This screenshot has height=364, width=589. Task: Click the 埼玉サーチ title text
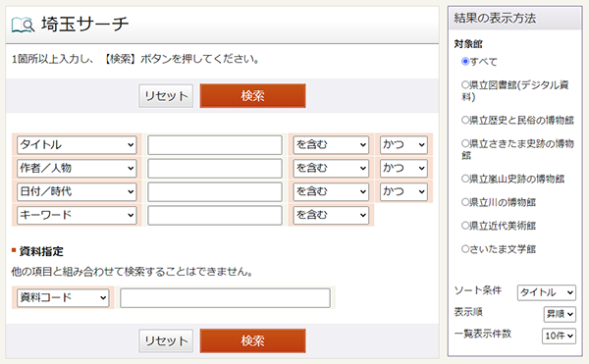tap(84, 25)
